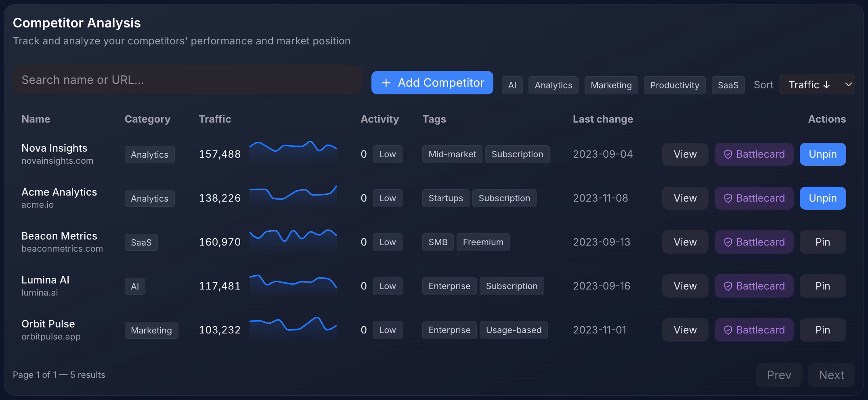
Task: Click the chevron arrow of Sort selector
Action: click(x=848, y=85)
